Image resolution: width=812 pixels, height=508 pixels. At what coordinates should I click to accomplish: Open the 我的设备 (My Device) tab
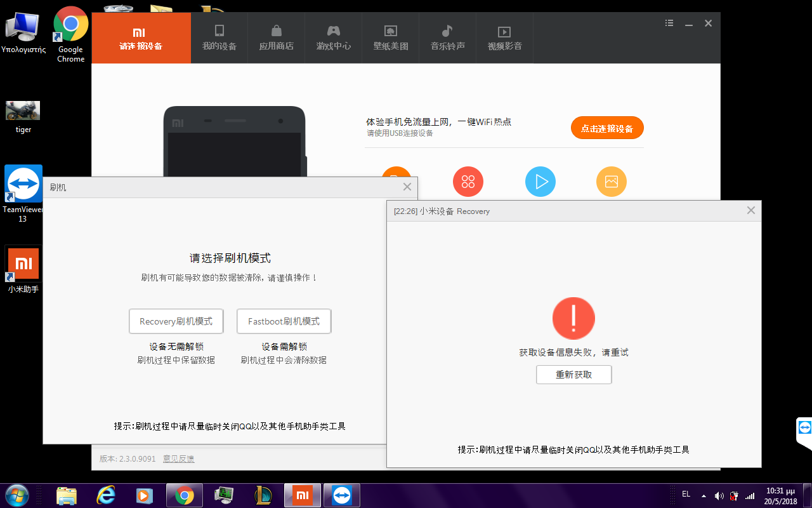click(219, 37)
